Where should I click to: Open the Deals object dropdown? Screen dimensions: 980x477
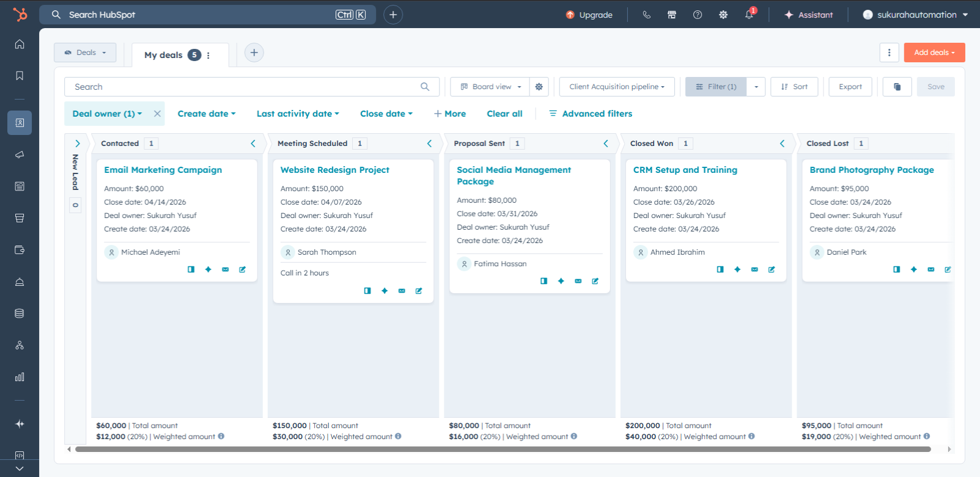85,53
